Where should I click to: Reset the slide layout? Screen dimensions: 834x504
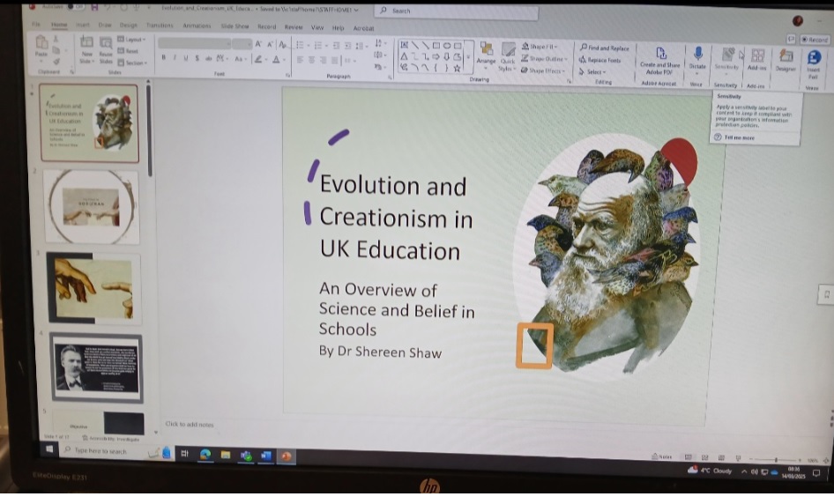pyautogui.click(x=128, y=51)
